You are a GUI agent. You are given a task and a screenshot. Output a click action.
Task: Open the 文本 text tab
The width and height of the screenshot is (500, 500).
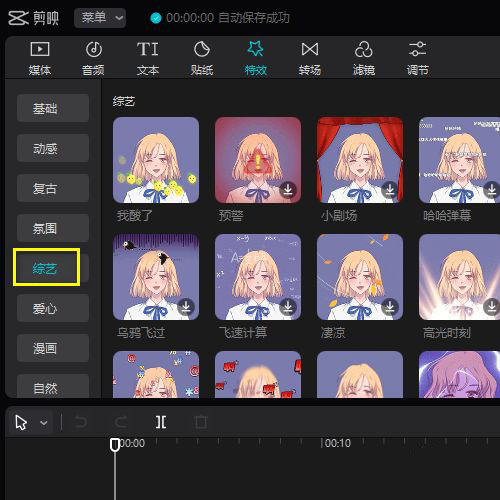148,58
